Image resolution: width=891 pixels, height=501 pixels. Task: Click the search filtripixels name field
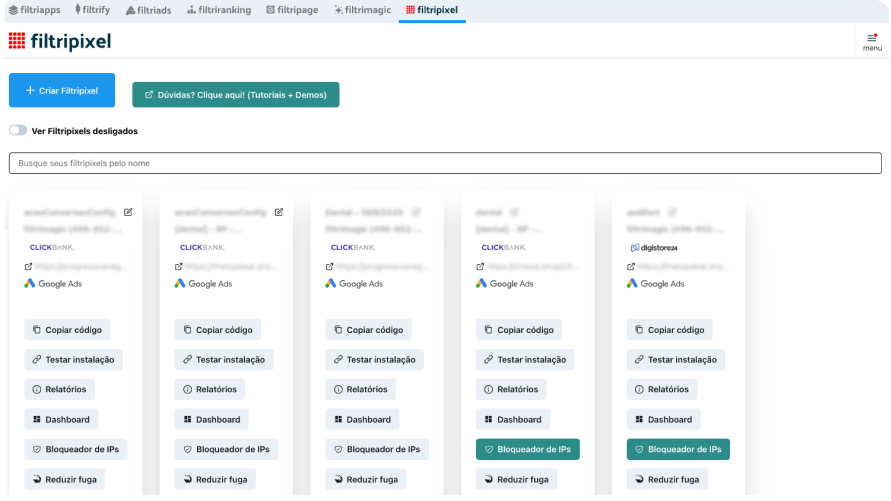445,163
